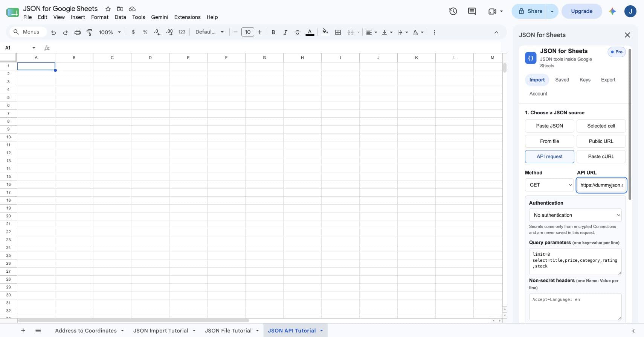Screen dimensions: 644x337
Task: Open the All Sheets list icon
Action: coord(38,331)
